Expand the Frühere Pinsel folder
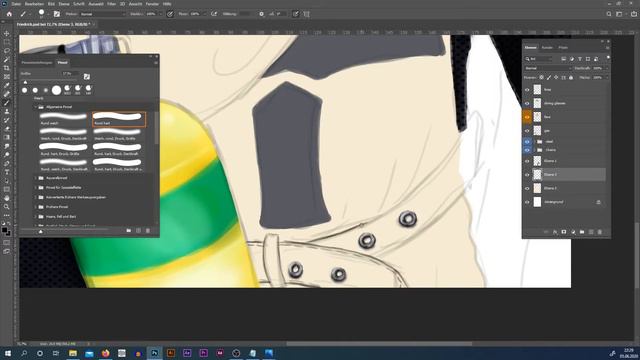The image size is (640, 360). coord(36,207)
